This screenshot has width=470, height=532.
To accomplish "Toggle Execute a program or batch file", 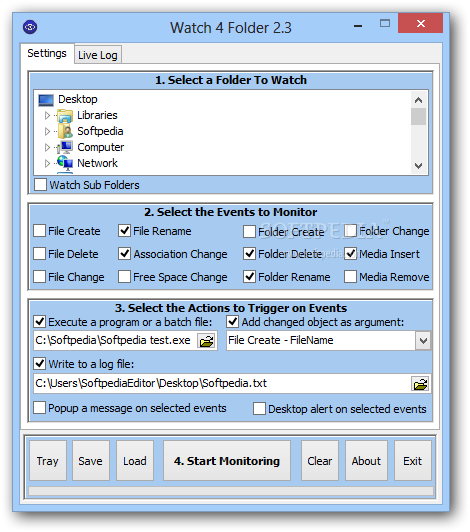I will tap(40, 321).
